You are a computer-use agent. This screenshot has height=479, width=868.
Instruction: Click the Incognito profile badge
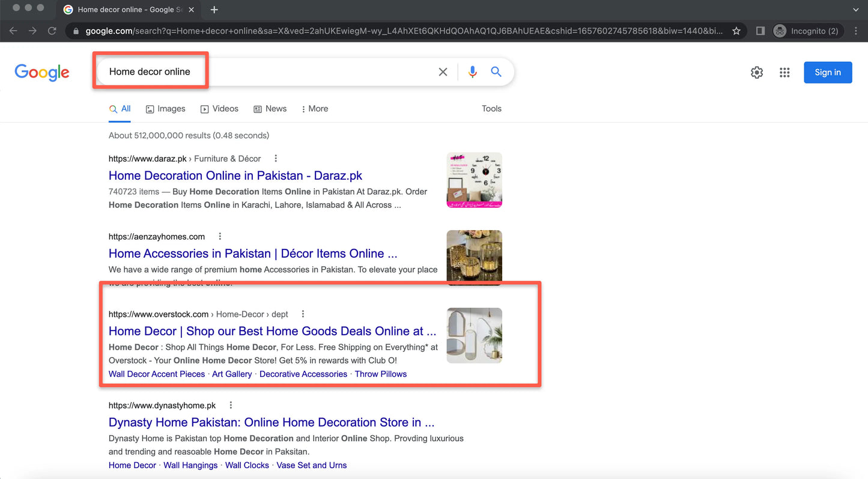(x=807, y=31)
